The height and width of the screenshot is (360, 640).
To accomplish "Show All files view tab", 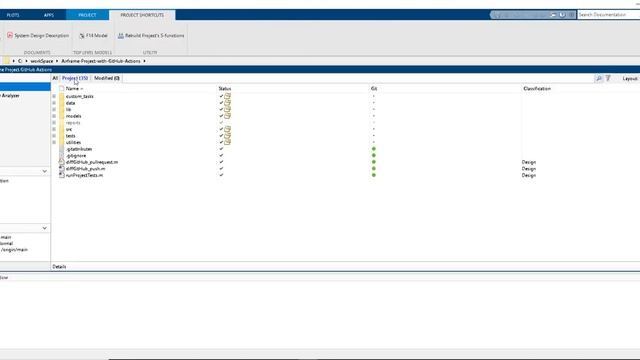I will pyautogui.click(x=55, y=78).
